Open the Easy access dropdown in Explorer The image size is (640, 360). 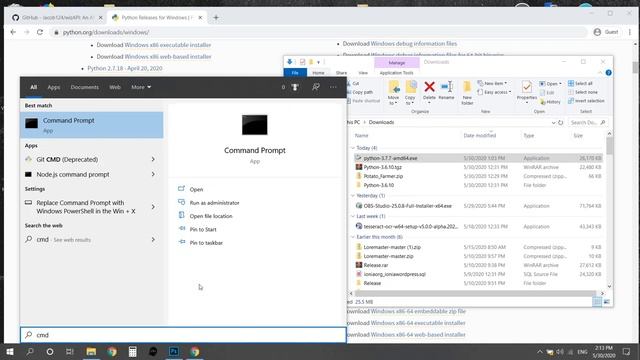pos(494,92)
